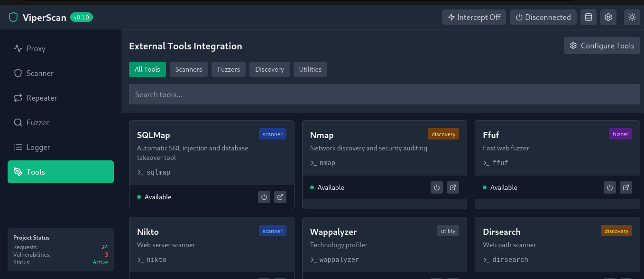Open settings via the gear icon

pyautogui.click(x=608, y=17)
